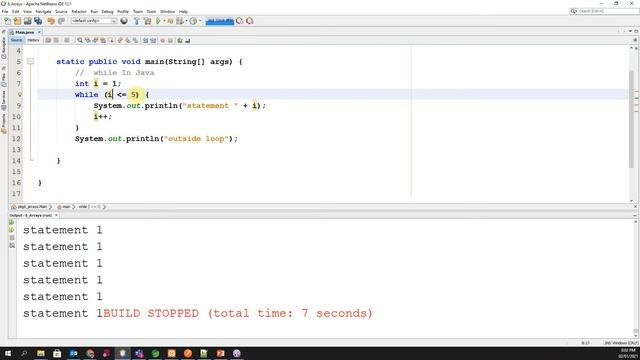Image resolution: width=640 pixels, height=360 pixels.
Task: Click the Re-run icon in Output window
Action: pos(11,222)
